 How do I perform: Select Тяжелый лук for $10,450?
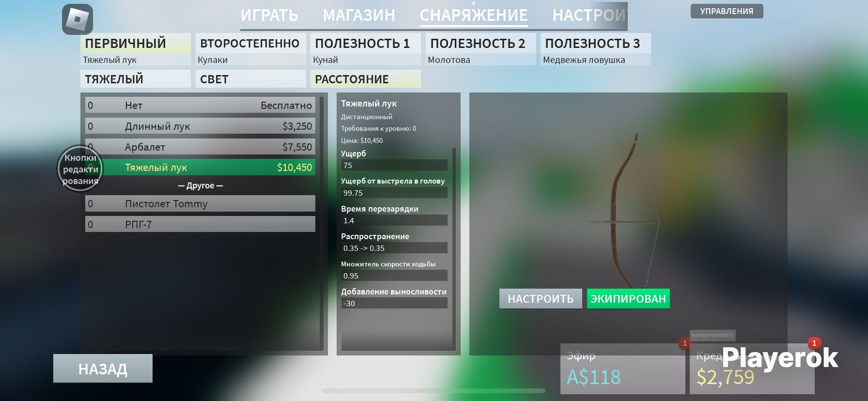[x=200, y=167]
